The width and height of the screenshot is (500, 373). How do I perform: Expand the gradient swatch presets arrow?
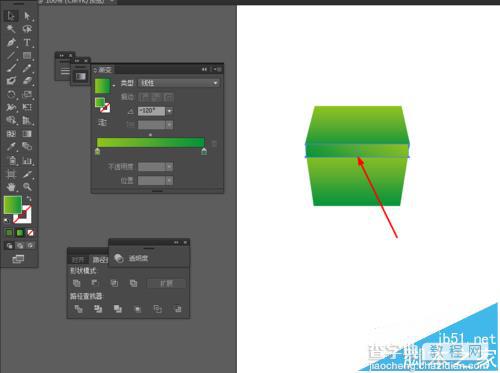pos(114,86)
